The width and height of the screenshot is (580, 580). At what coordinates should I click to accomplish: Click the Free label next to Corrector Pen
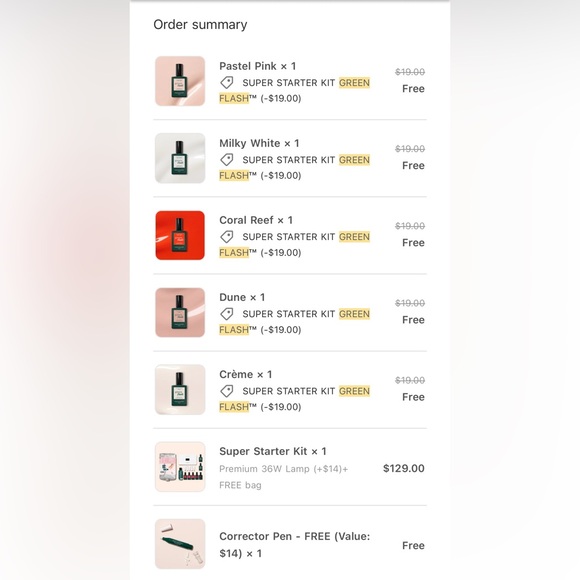coord(413,545)
